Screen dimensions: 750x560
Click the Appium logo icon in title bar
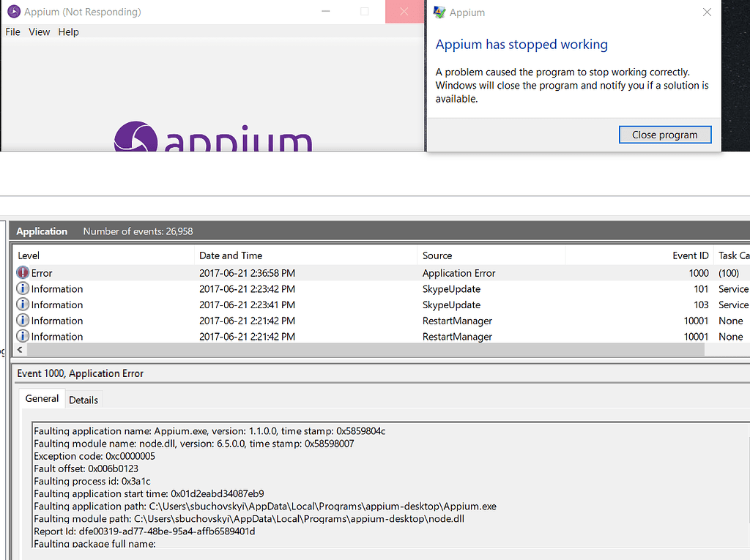(x=14, y=12)
